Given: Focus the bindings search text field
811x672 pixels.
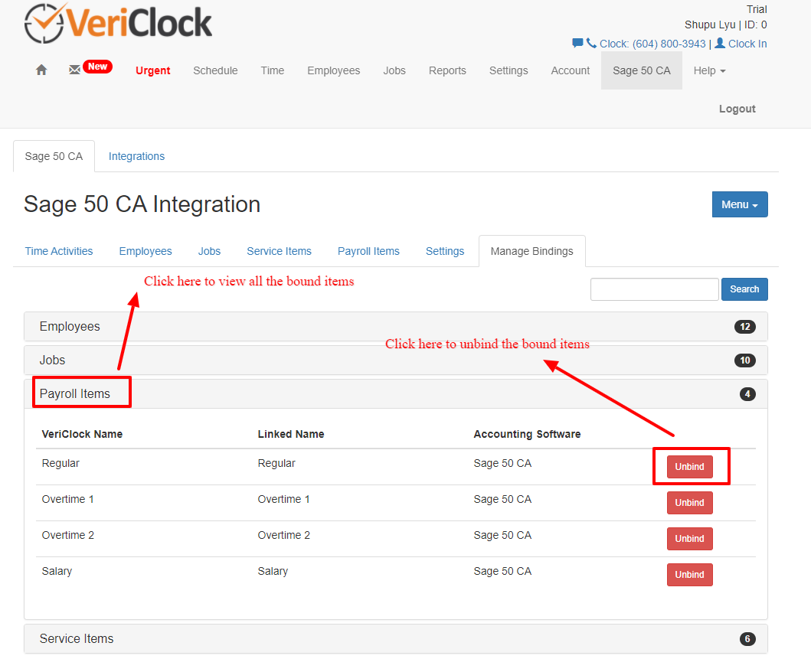Looking at the screenshot, I should 654,289.
